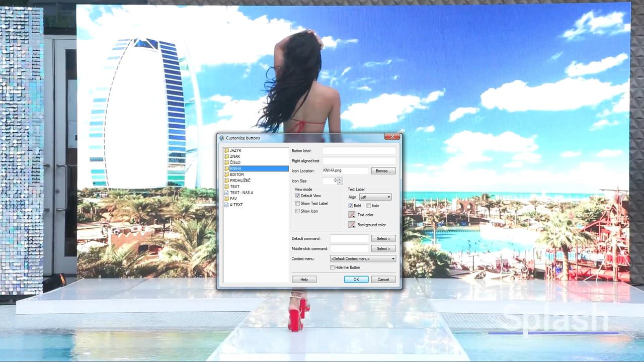Tick the Hide the Button checkbox
644x362 pixels.
tap(332, 267)
